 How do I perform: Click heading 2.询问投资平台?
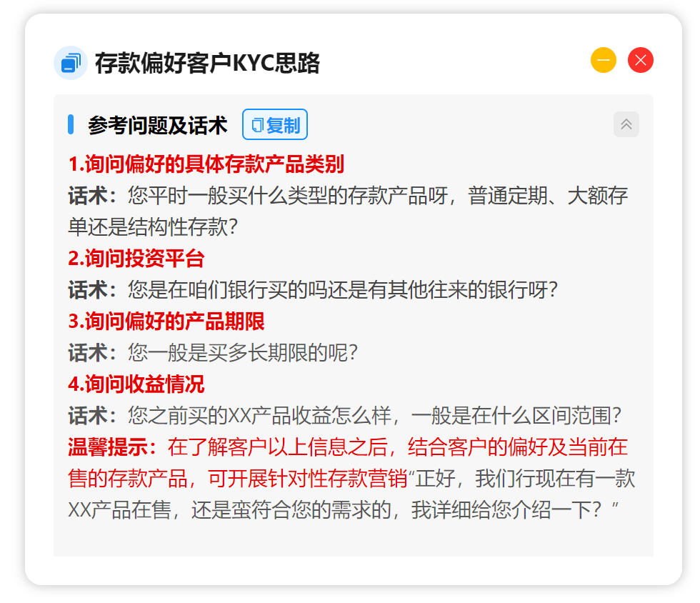click(136, 258)
